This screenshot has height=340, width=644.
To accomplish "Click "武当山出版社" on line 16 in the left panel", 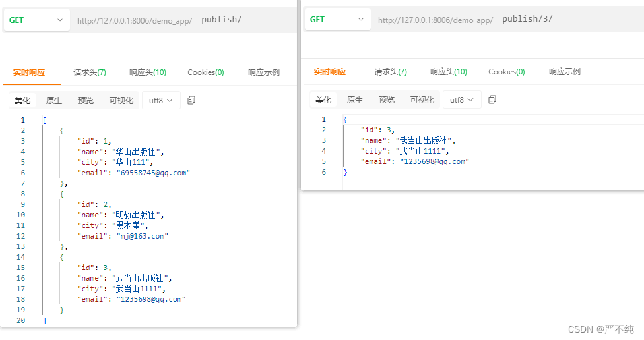I will (140, 278).
